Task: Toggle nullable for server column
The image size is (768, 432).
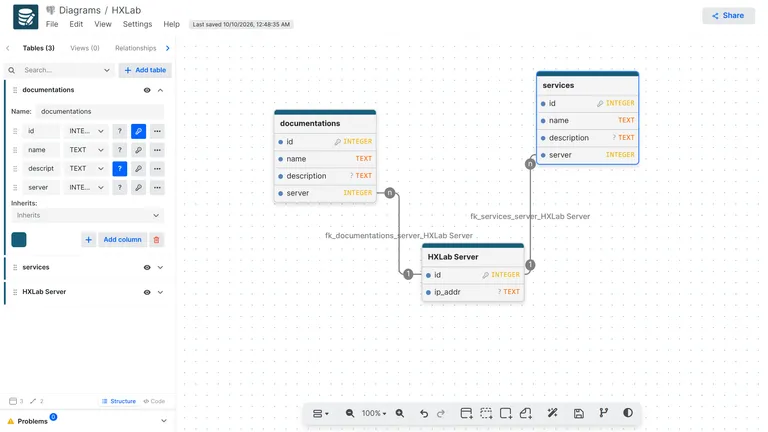Action: click(120, 188)
